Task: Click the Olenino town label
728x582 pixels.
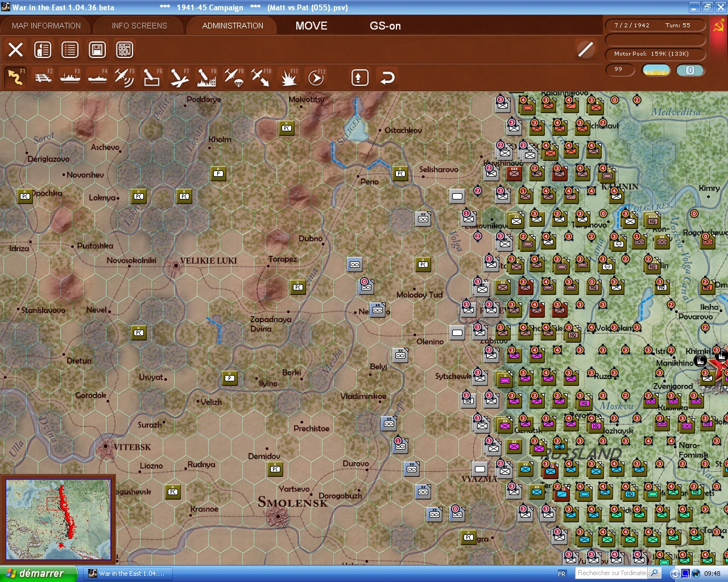Action: click(x=430, y=342)
